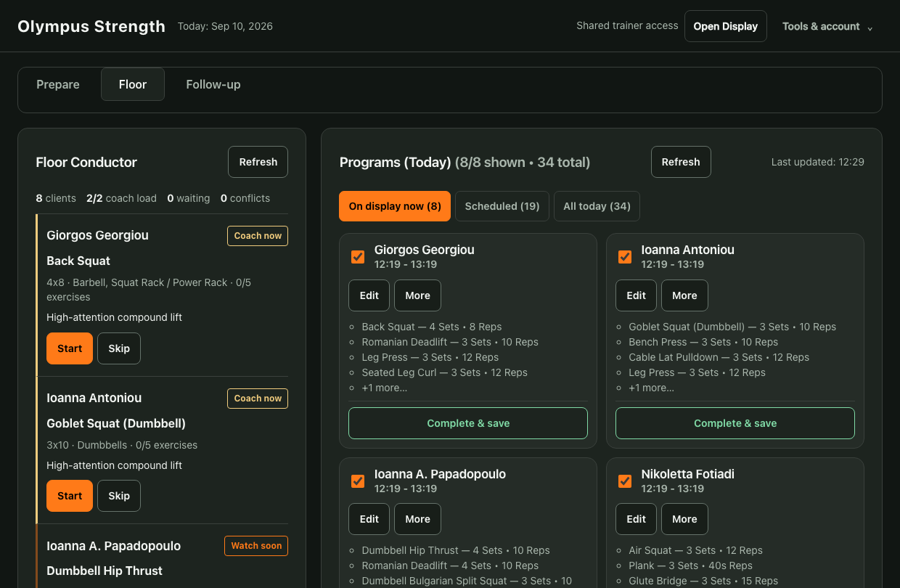Edit Ioanna Antoniou's program
The height and width of the screenshot is (588, 900).
click(637, 295)
